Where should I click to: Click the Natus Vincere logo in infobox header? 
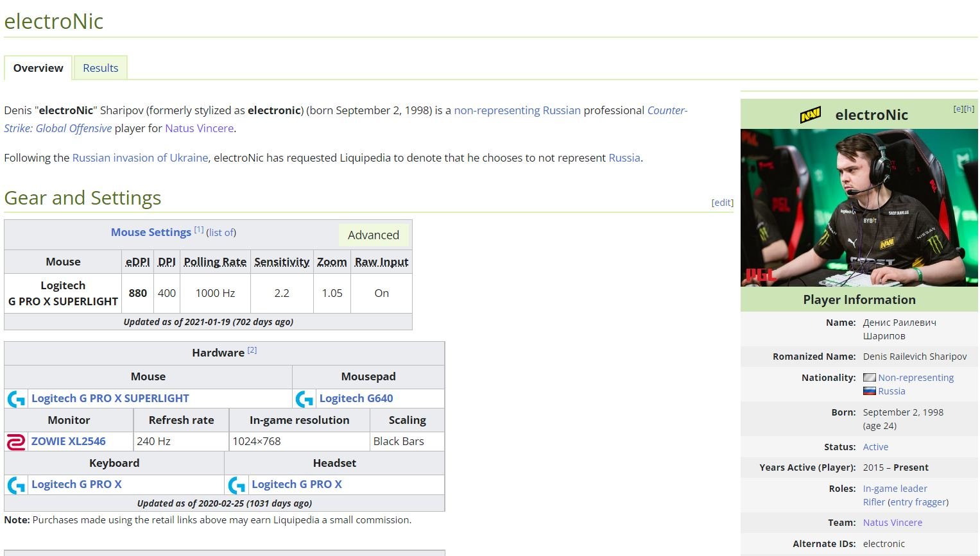pyautogui.click(x=810, y=115)
